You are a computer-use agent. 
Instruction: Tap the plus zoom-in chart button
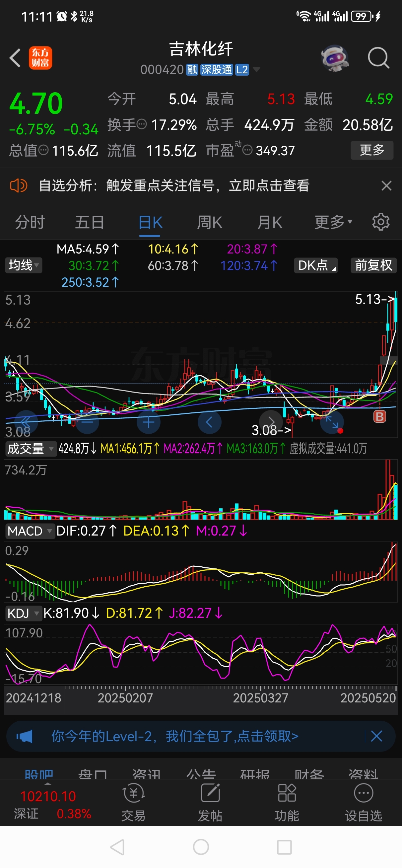pyautogui.click(x=149, y=422)
